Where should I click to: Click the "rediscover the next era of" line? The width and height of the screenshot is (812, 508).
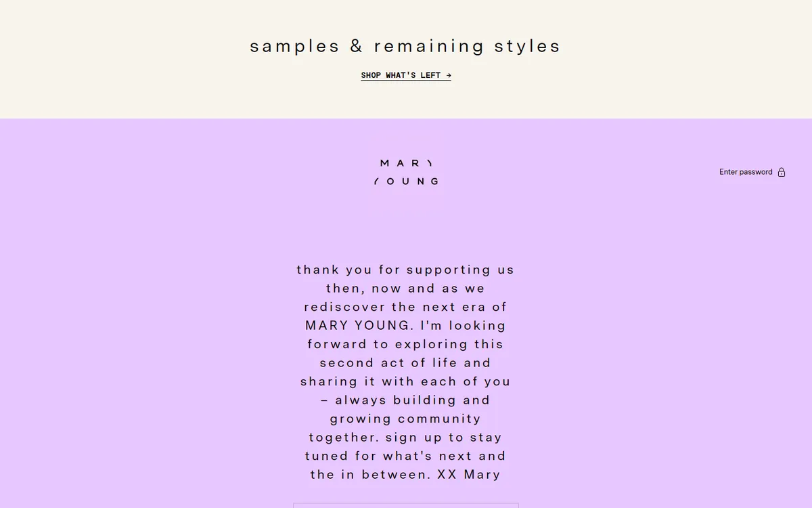(x=405, y=307)
